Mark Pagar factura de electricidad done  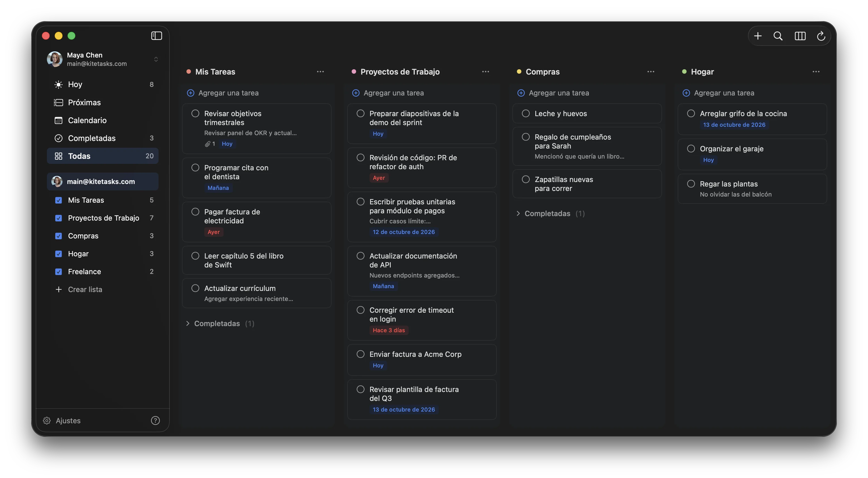pos(195,212)
